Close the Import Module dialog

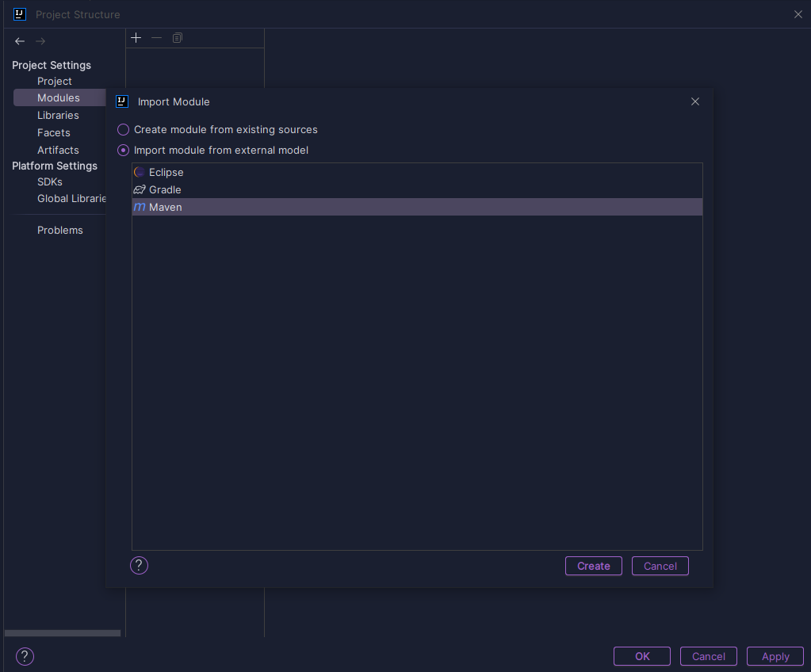point(695,102)
